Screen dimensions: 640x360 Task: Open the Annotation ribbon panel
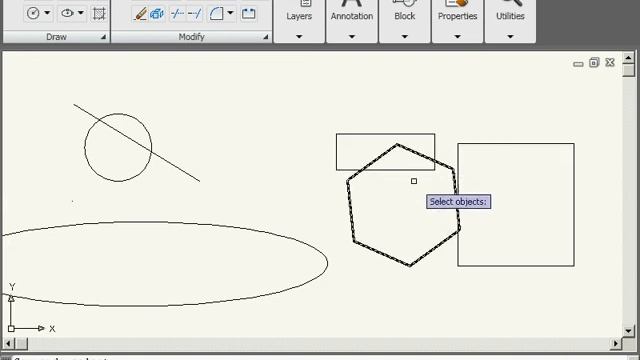click(352, 20)
